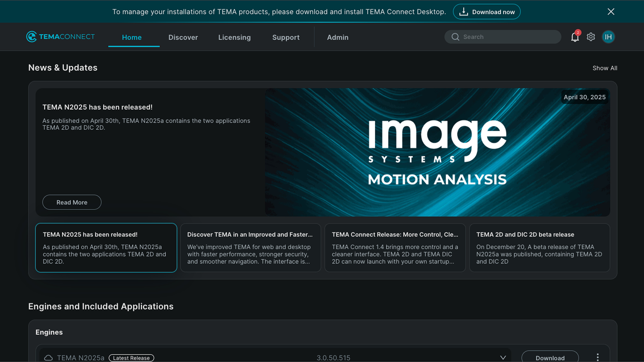Viewport: 644px width, 362px height.
Task: Switch to the Discover tab
Action: [x=183, y=37]
